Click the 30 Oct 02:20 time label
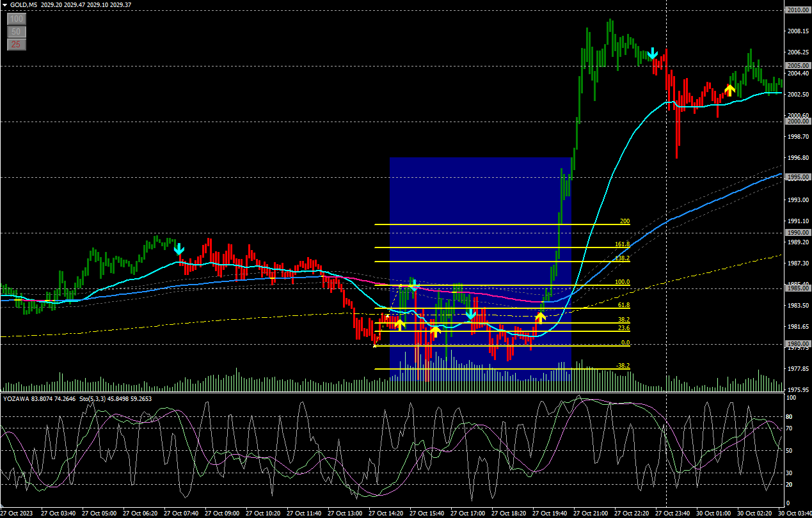 756,513
